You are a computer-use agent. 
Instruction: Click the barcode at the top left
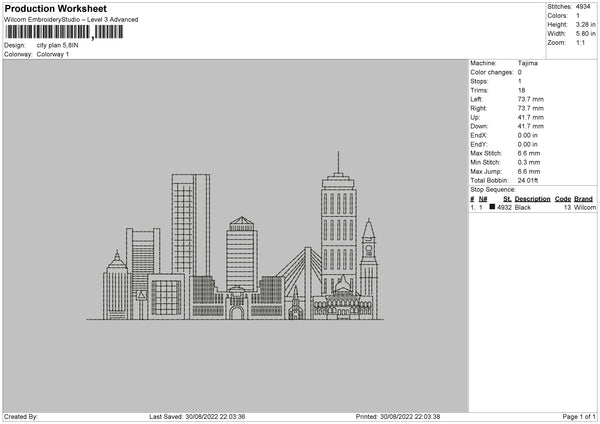[x=63, y=32]
